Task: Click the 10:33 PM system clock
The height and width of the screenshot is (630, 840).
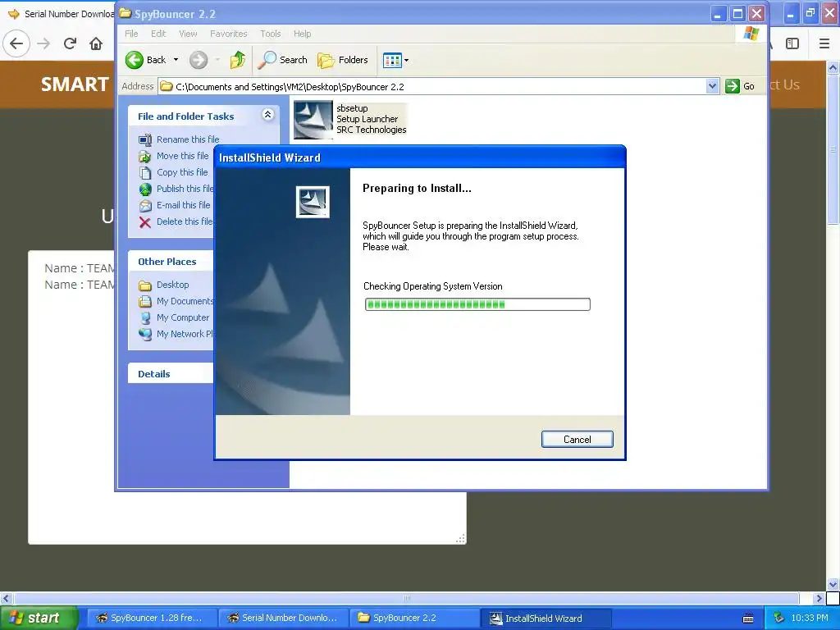Action: [x=810, y=619]
